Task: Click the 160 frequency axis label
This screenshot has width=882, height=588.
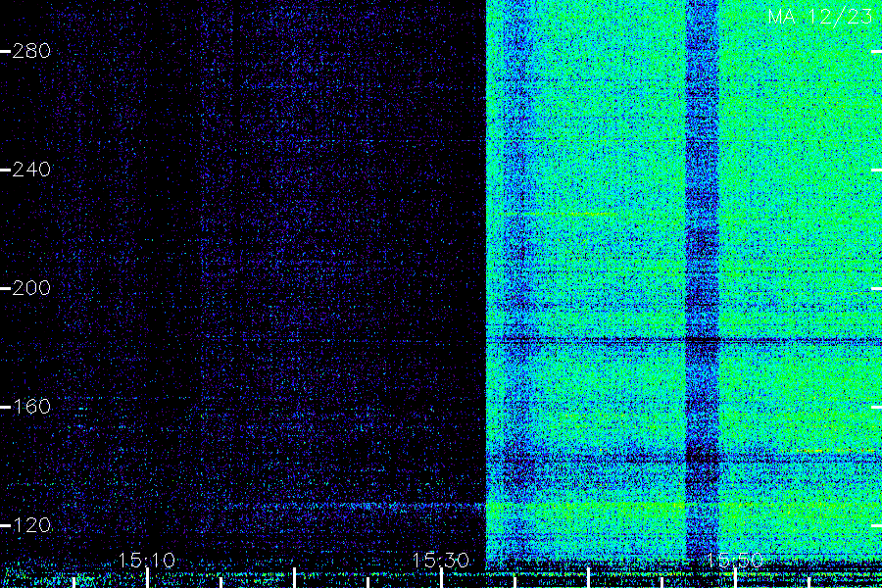Action: [31, 407]
